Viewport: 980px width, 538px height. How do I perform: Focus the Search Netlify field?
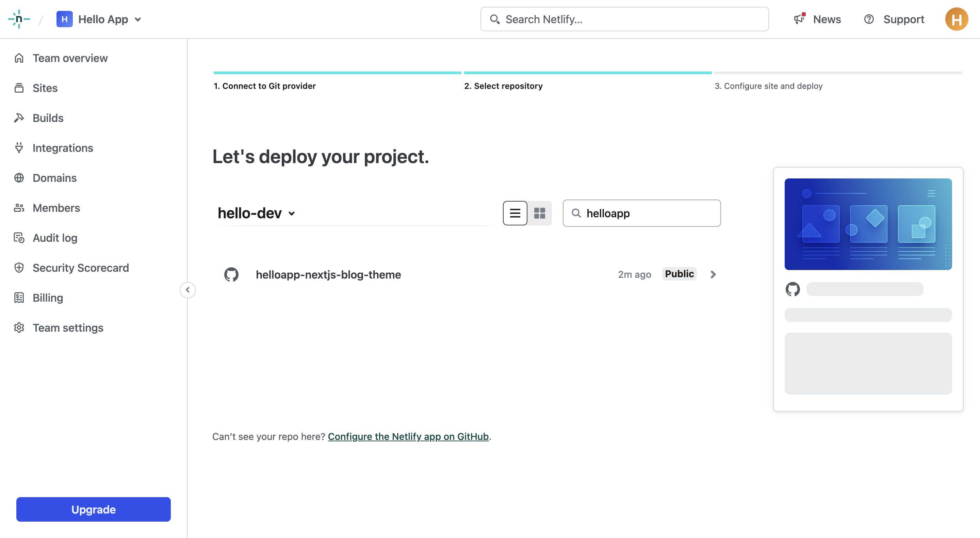click(x=624, y=19)
